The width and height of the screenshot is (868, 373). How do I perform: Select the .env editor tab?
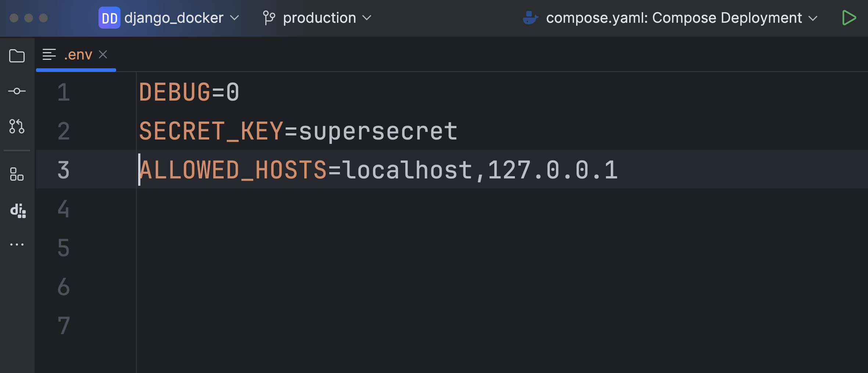78,55
